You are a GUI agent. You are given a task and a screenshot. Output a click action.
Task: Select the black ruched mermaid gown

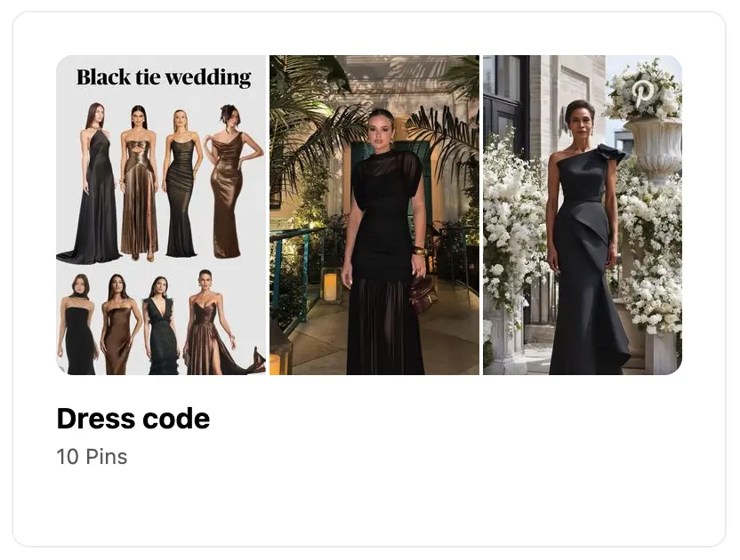tap(181, 183)
